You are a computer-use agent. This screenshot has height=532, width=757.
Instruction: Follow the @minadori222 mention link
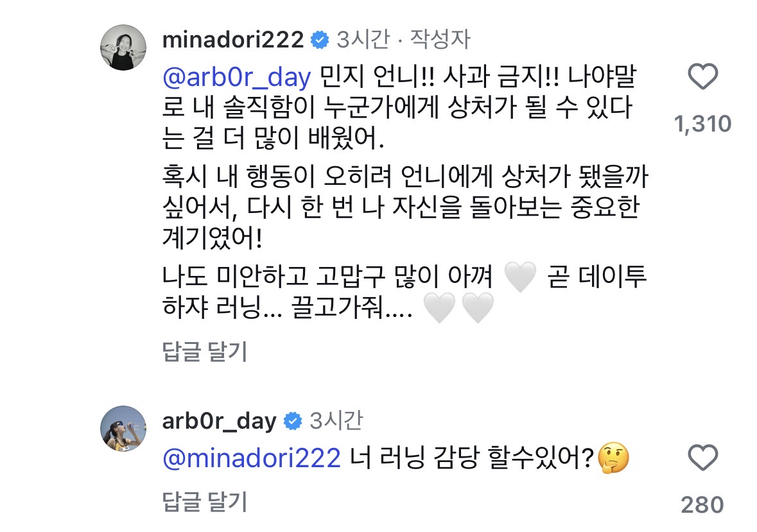click(252, 458)
